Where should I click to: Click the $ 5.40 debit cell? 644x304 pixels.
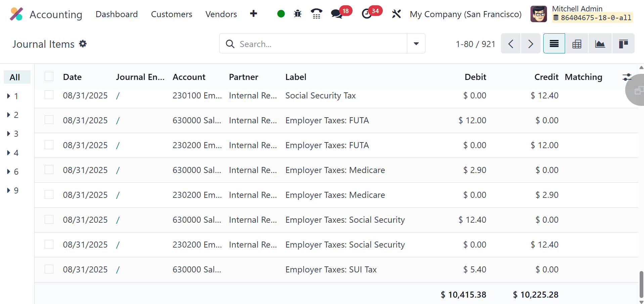[x=475, y=269]
